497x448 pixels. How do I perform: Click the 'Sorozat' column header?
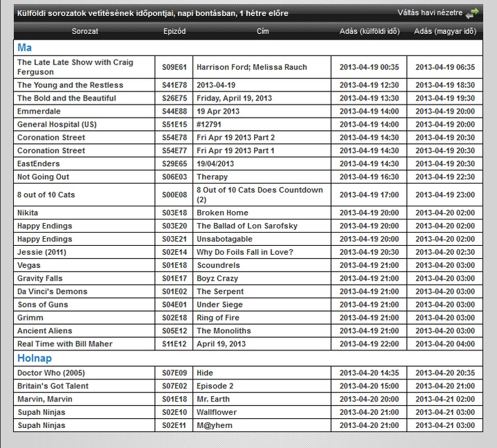(84, 31)
